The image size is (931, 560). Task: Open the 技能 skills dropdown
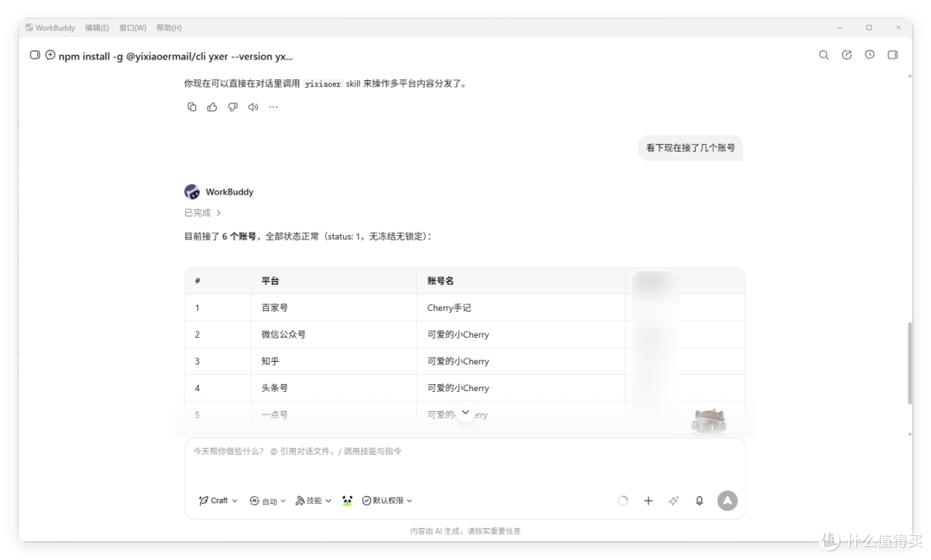point(314,501)
